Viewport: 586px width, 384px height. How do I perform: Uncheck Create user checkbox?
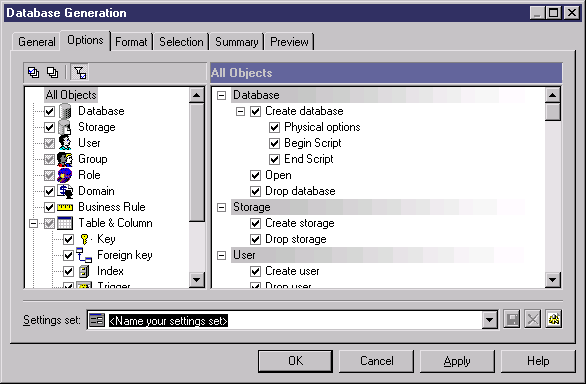(x=256, y=271)
